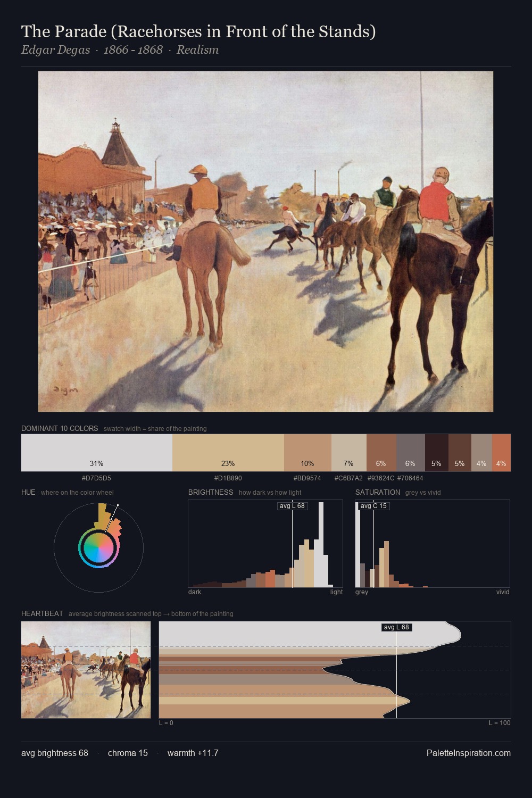
Task: Click the hex code #706464
Action: pos(410,478)
